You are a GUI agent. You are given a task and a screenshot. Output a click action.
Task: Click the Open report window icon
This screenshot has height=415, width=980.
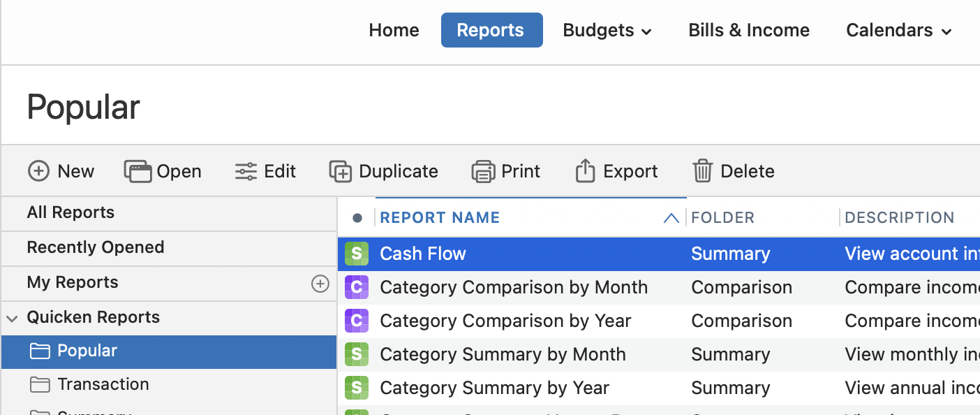(x=138, y=171)
